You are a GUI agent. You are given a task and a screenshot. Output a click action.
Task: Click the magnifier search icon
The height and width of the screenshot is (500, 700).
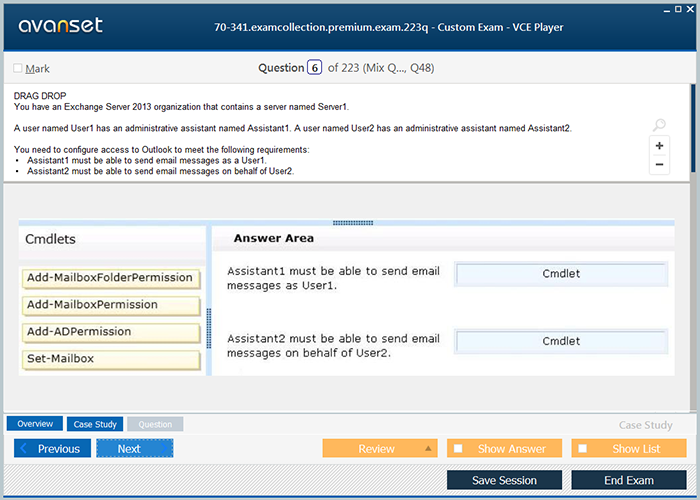(659, 125)
